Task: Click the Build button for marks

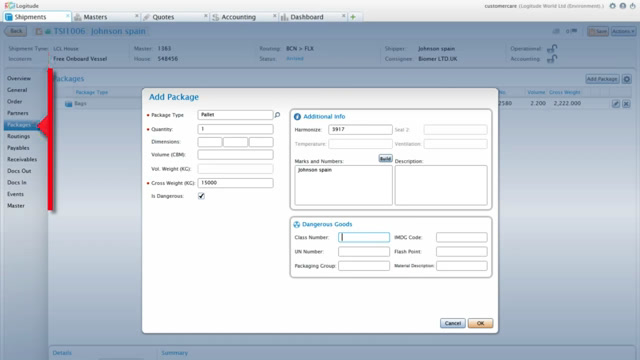Action: [385, 158]
